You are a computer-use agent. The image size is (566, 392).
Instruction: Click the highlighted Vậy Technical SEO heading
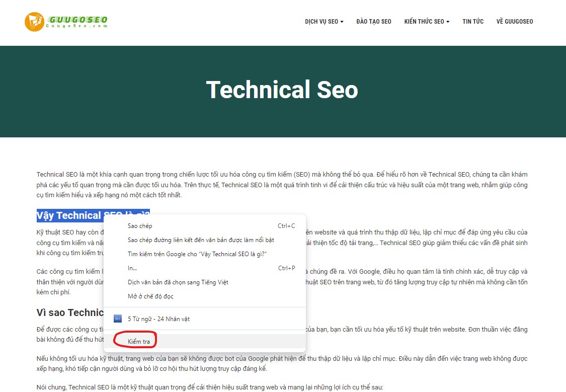69,215
